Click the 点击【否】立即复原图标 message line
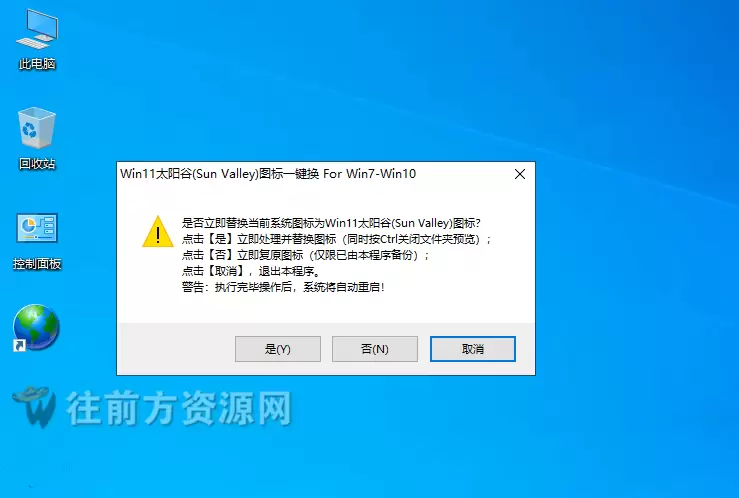 (x=306, y=255)
